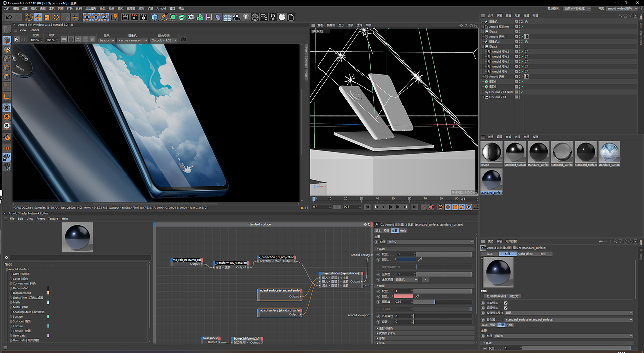
Task: Click the go to end frame button
Action: click(414, 207)
